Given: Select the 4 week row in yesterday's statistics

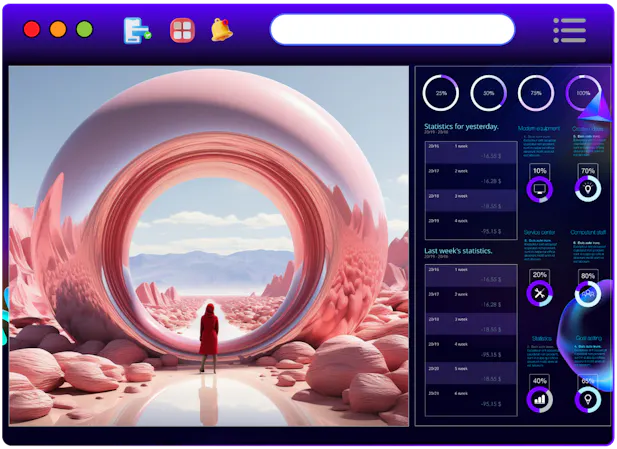Looking at the screenshot, I should 471,226.
